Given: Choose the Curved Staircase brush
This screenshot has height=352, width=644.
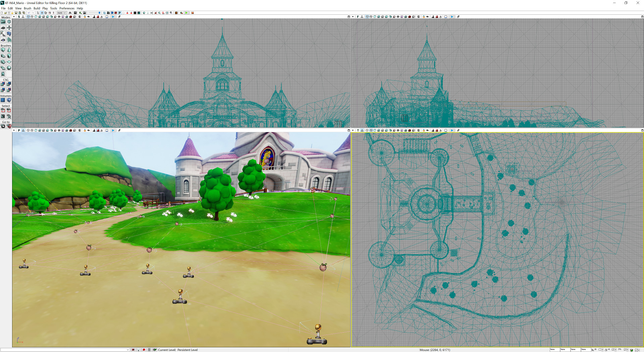Looking at the screenshot, I should [x=3, y=56].
